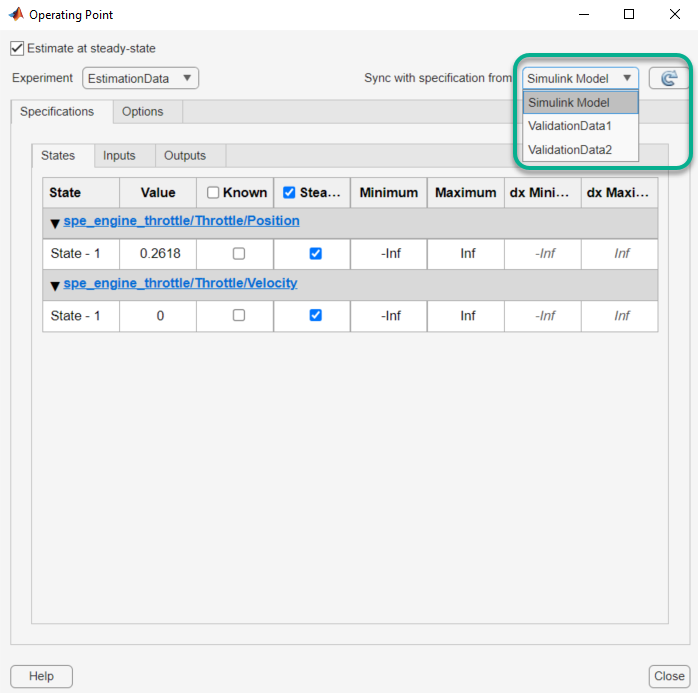Image resolution: width=698 pixels, height=693 pixels.
Task: Maximize the Operating Point window
Action: click(x=629, y=15)
